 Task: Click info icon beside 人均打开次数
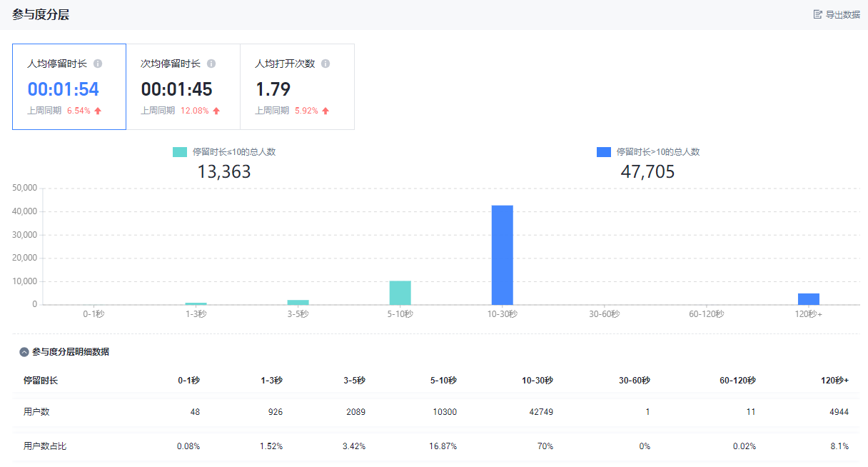click(x=325, y=64)
